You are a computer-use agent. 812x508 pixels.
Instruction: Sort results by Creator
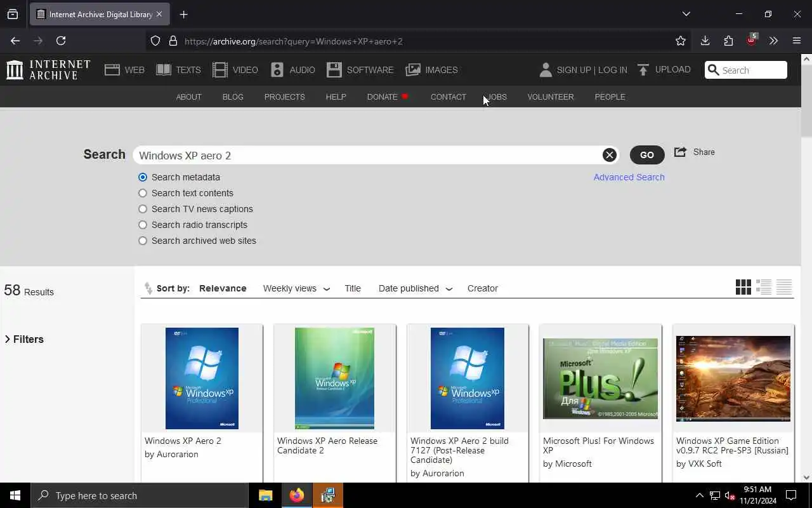pyautogui.click(x=483, y=288)
